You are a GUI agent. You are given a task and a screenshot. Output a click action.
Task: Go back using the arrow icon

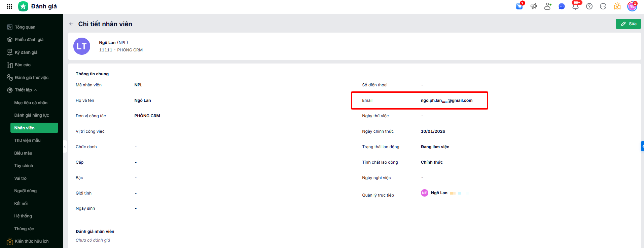(71, 24)
